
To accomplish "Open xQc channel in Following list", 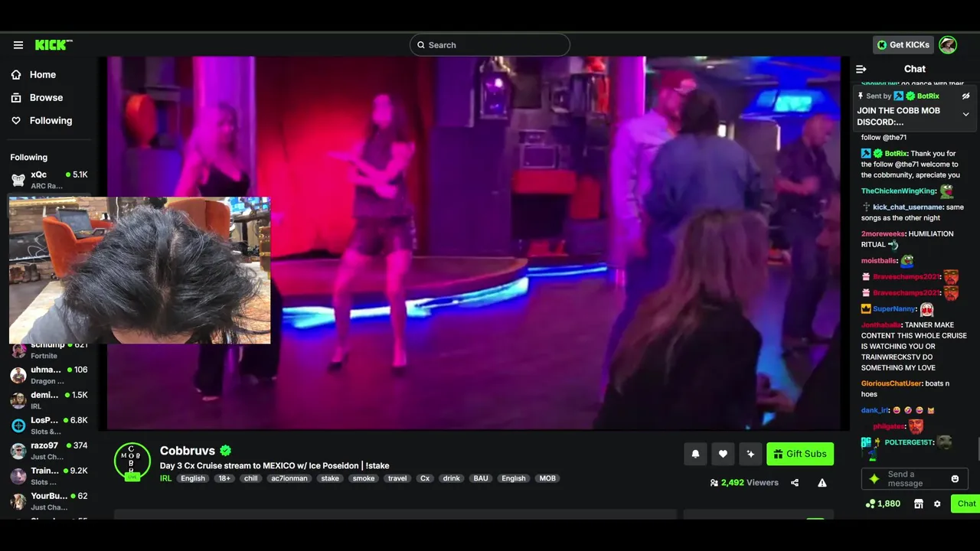I will [49, 180].
